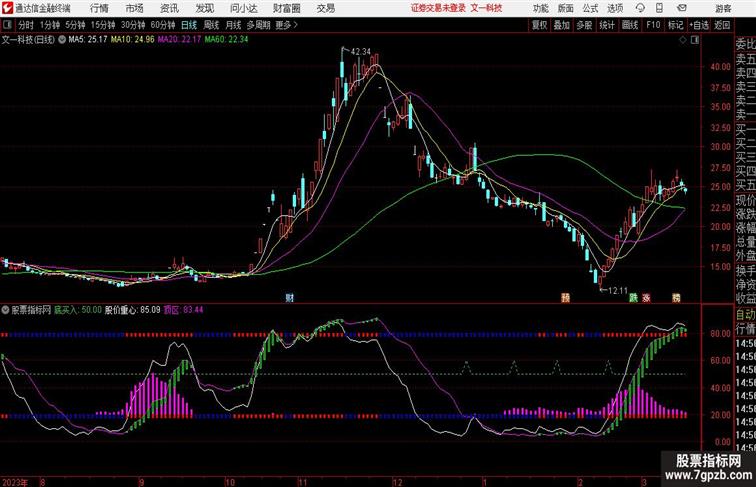The image size is (756, 487).
Task: Open the 发现 menu
Action: pyautogui.click(x=204, y=8)
